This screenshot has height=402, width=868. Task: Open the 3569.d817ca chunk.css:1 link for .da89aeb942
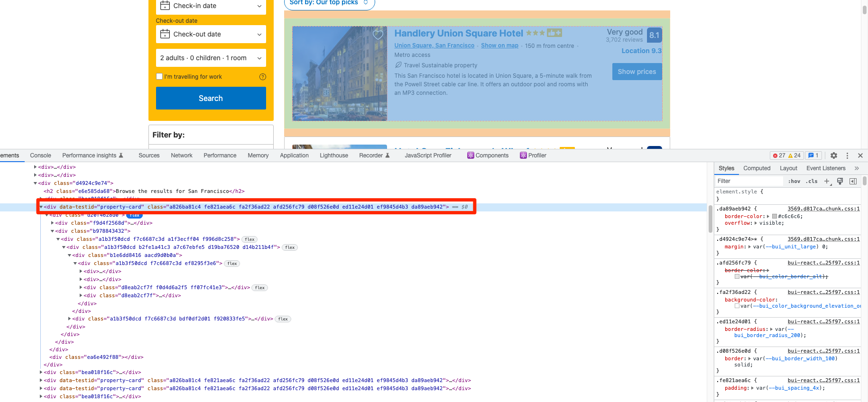[x=823, y=209]
